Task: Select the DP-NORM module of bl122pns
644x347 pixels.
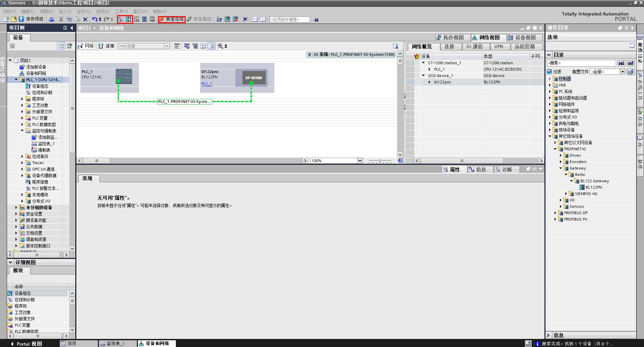Action: [253, 78]
